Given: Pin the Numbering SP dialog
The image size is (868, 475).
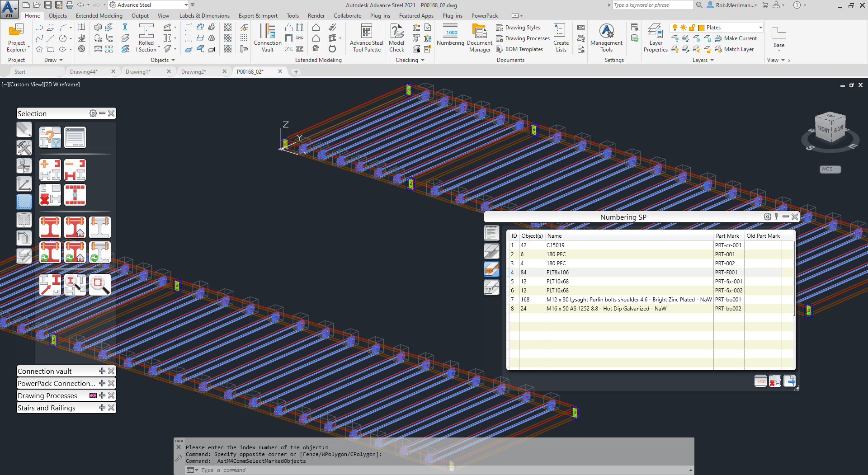Looking at the screenshot, I should (776, 216).
